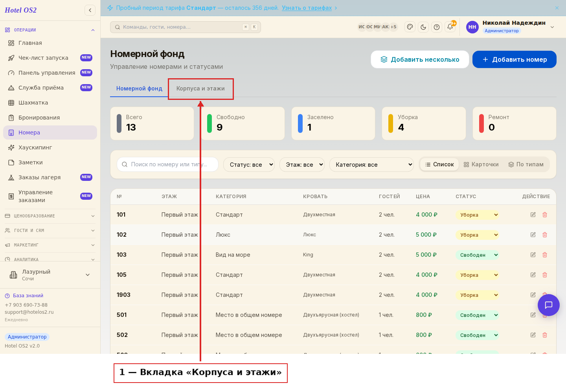
Task: Close the trial period banner
Action: (x=557, y=8)
